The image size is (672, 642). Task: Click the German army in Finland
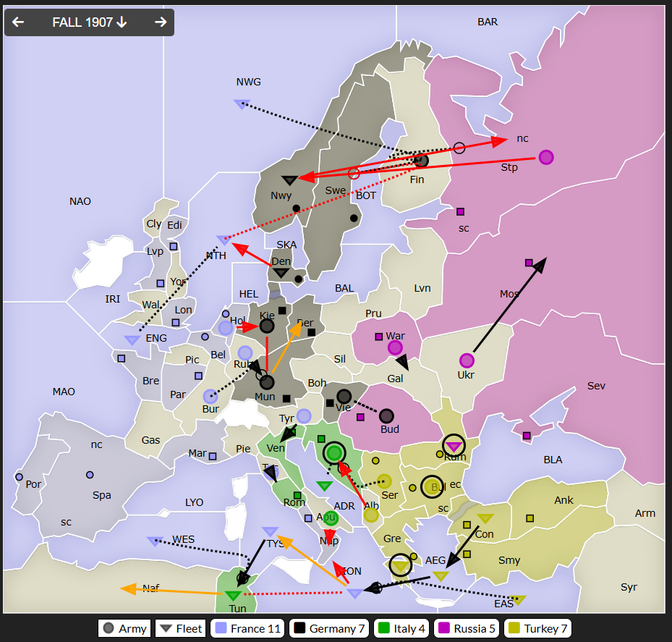(x=422, y=161)
